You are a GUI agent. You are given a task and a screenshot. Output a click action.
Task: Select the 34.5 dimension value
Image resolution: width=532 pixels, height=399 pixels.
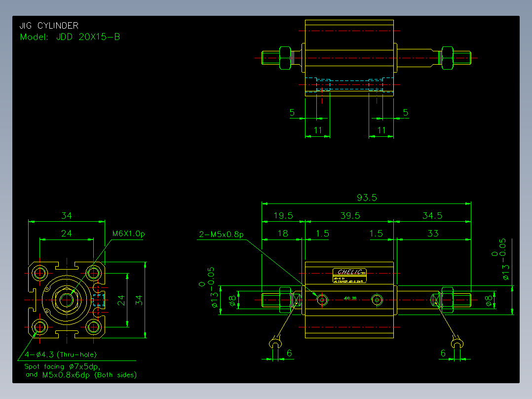tap(432, 216)
